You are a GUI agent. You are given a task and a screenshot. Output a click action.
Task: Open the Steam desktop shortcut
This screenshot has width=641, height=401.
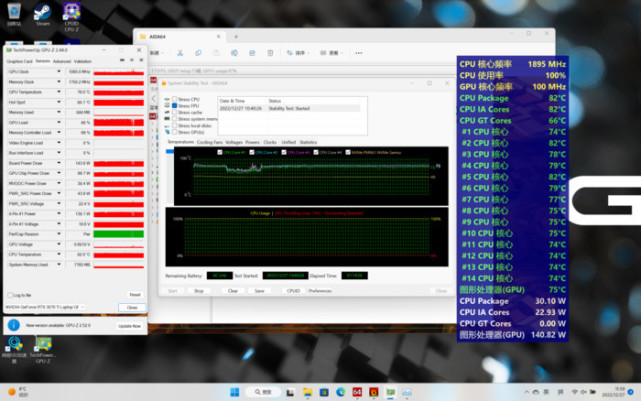(x=44, y=13)
